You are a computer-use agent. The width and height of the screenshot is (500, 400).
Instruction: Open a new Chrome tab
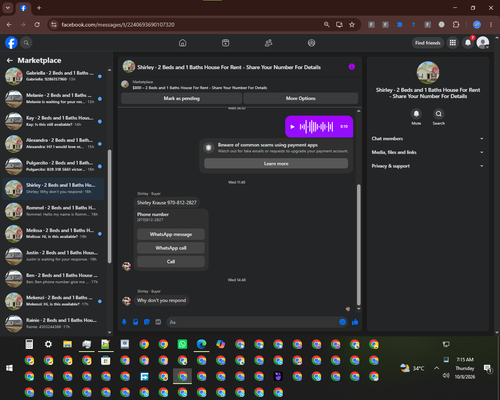[x=39, y=8]
